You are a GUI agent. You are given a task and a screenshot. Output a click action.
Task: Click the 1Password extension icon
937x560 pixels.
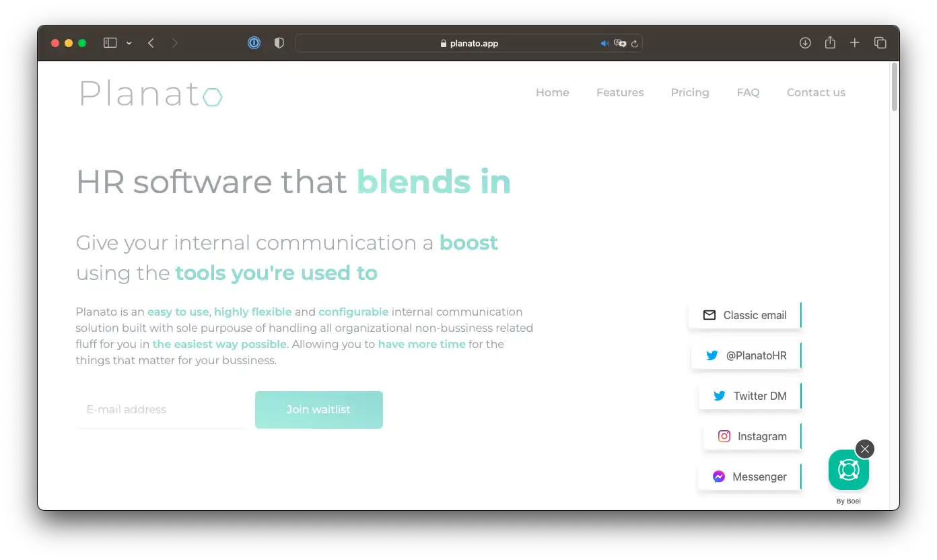(254, 43)
